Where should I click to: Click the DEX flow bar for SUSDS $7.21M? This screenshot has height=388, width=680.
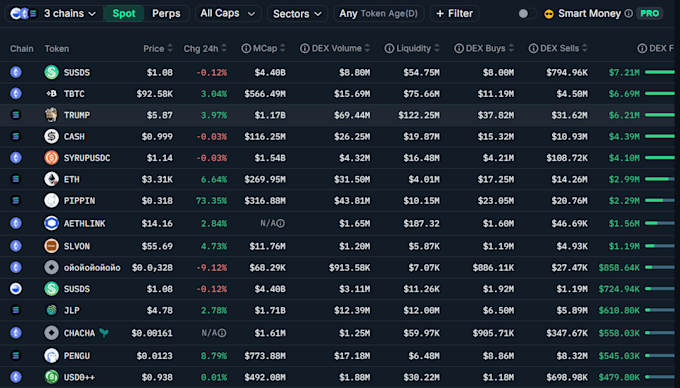pyautogui.click(x=660, y=72)
